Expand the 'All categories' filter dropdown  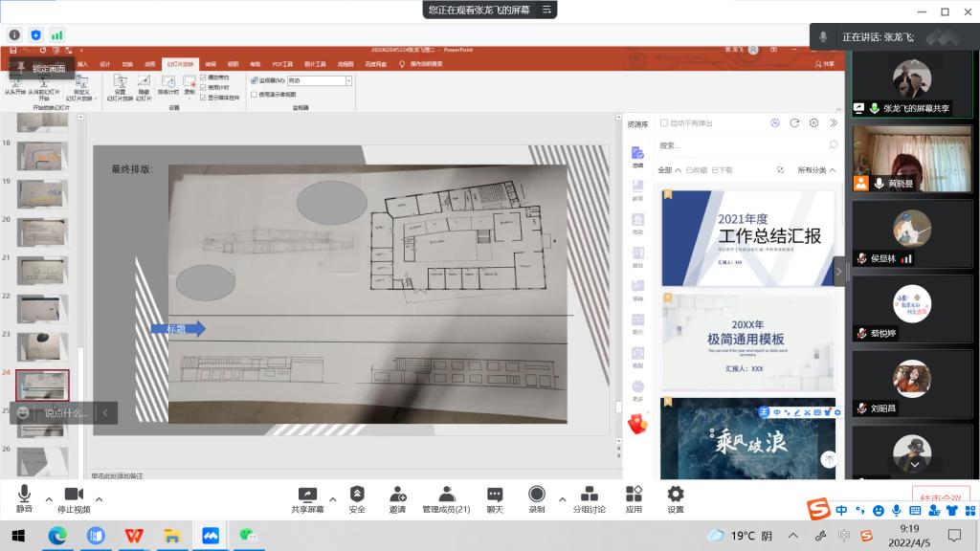click(816, 170)
